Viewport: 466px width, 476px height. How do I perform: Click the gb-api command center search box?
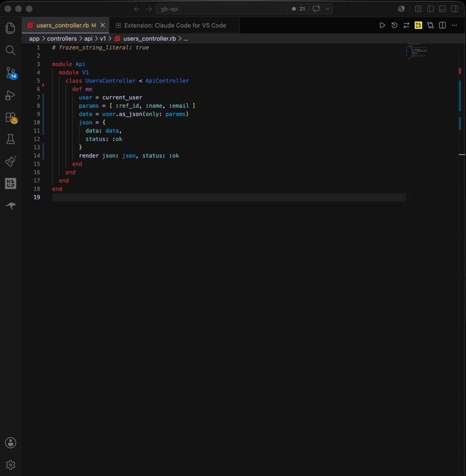[223, 9]
